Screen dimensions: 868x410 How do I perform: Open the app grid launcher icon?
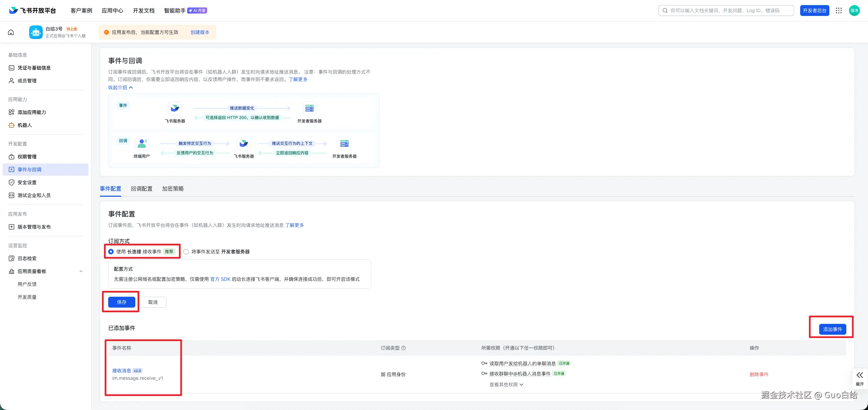point(839,11)
